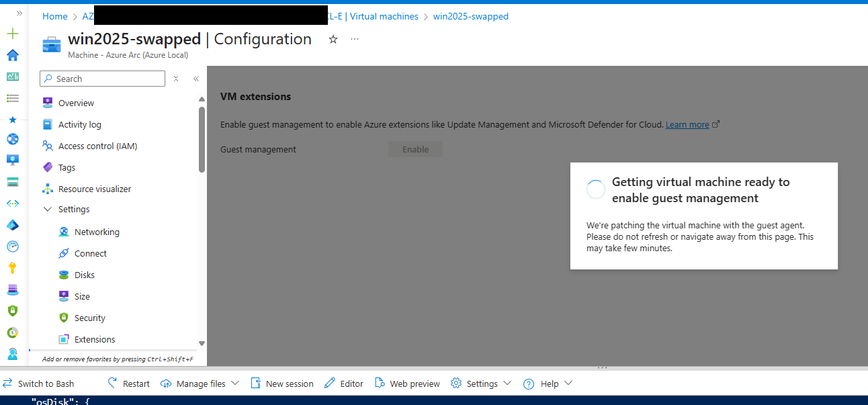Screen dimensions: 868x405
Task: Click the Create a resource plus icon
Action: pyautogui.click(x=13, y=34)
